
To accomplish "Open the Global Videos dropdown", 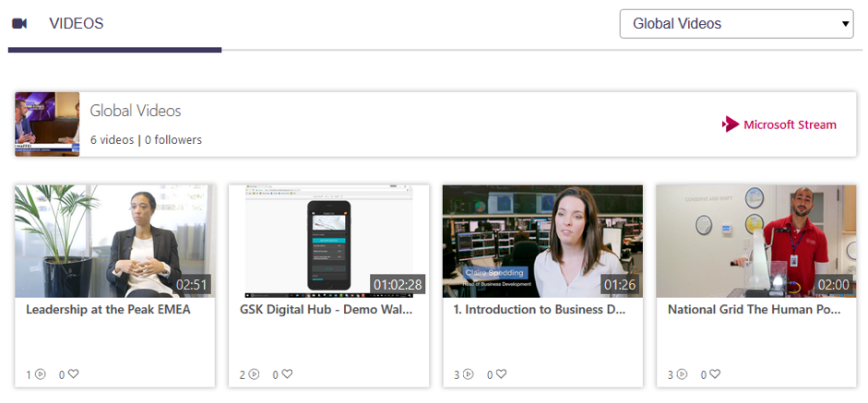I will coord(736,24).
